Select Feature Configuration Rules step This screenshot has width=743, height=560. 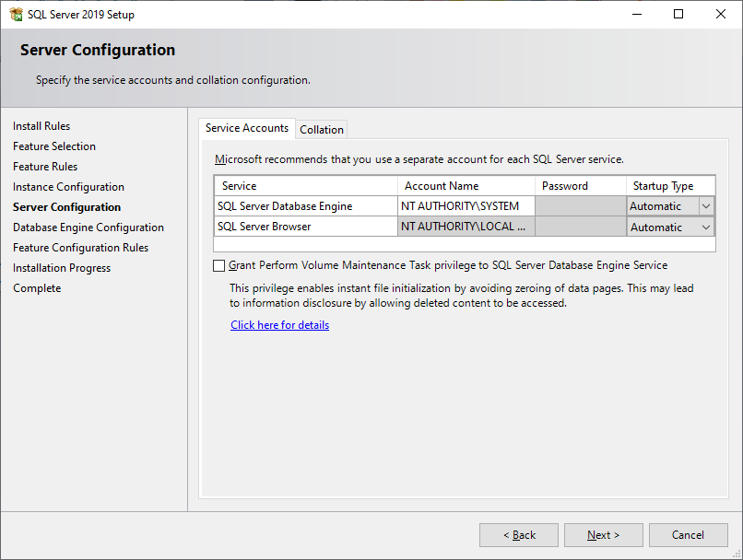(80, 247)
